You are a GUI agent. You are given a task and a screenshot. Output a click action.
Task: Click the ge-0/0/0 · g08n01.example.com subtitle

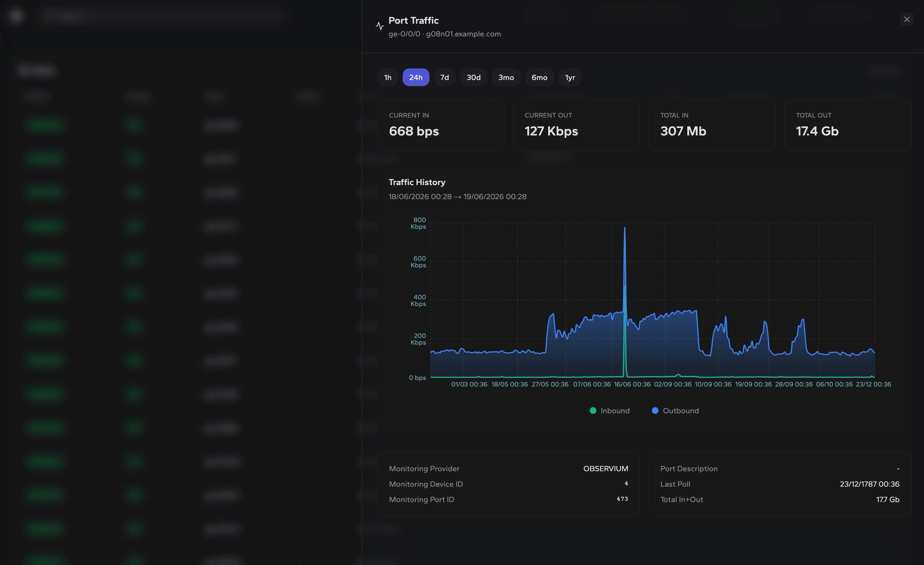coord(444,34)
